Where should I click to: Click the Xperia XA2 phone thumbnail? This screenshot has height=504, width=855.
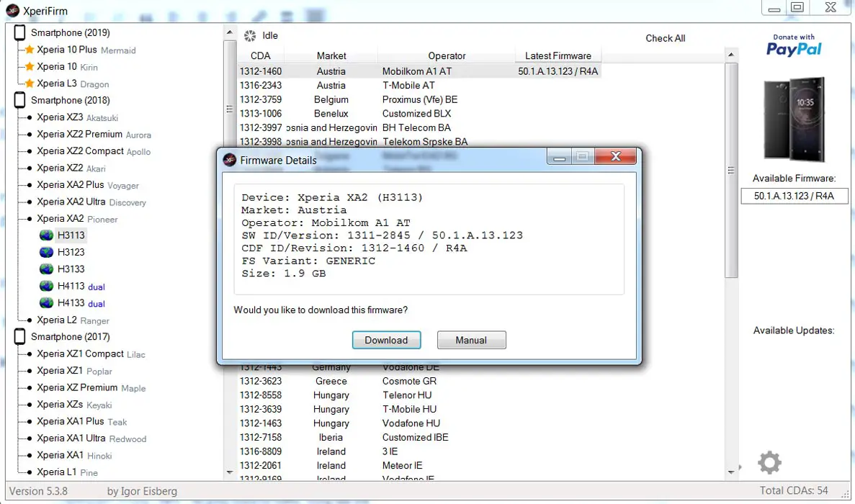794,119
